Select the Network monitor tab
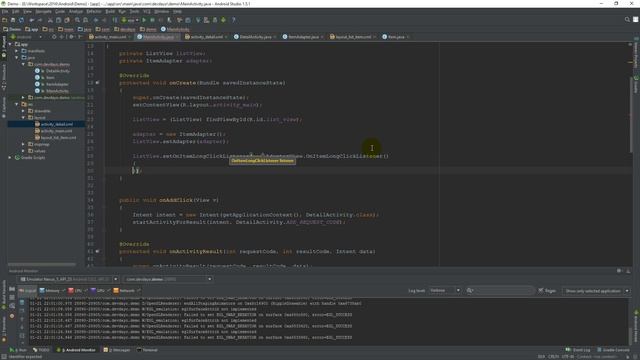This screenshot has width=640, height=360. coord(127,291)
